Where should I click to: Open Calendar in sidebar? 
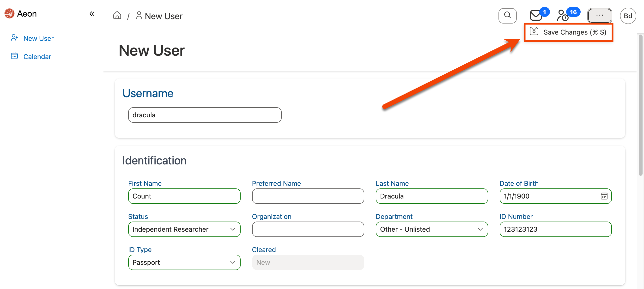point(37,56)
